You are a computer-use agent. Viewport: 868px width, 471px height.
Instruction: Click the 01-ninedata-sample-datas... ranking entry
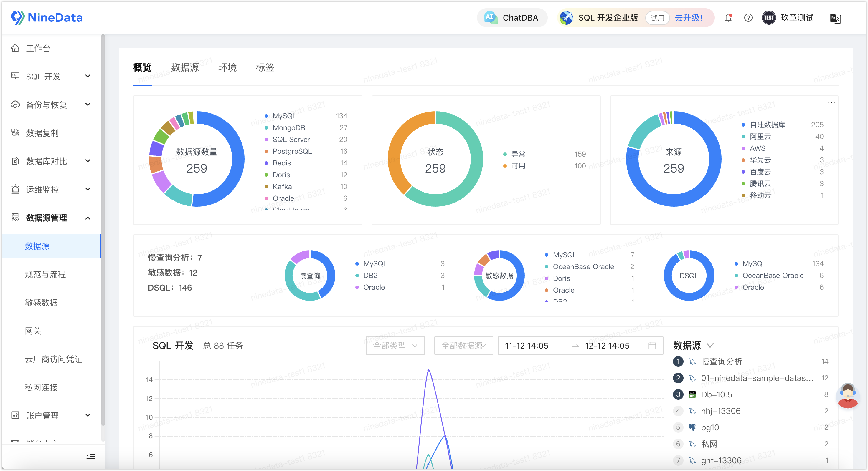[750, 378]
